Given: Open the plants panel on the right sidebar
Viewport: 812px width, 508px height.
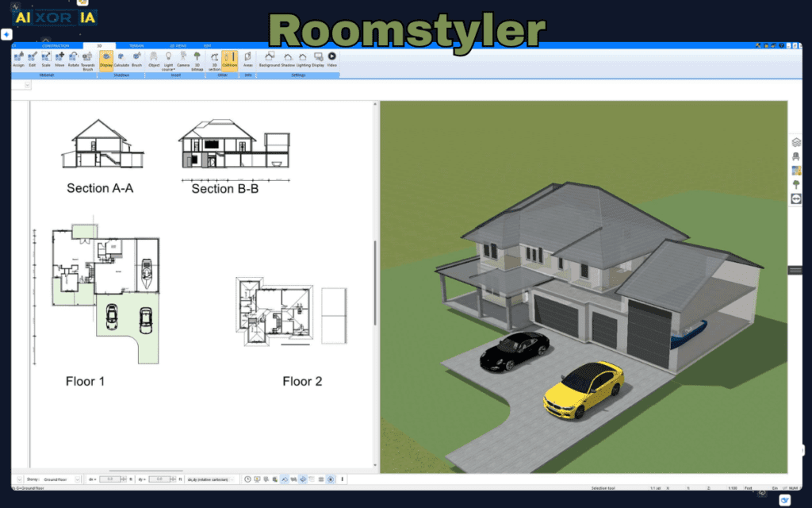Looking at the screenshot, I should click(x=796, y=183).
